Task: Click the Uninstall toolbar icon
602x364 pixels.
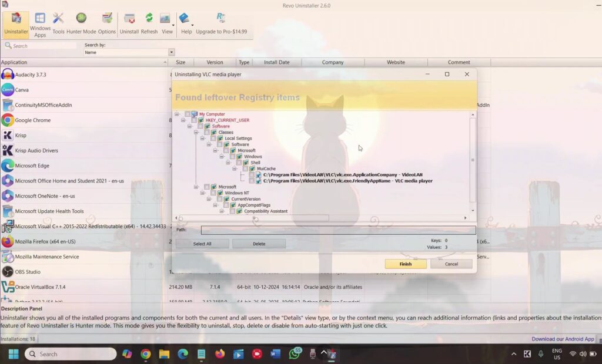Action: pos(129,24)
